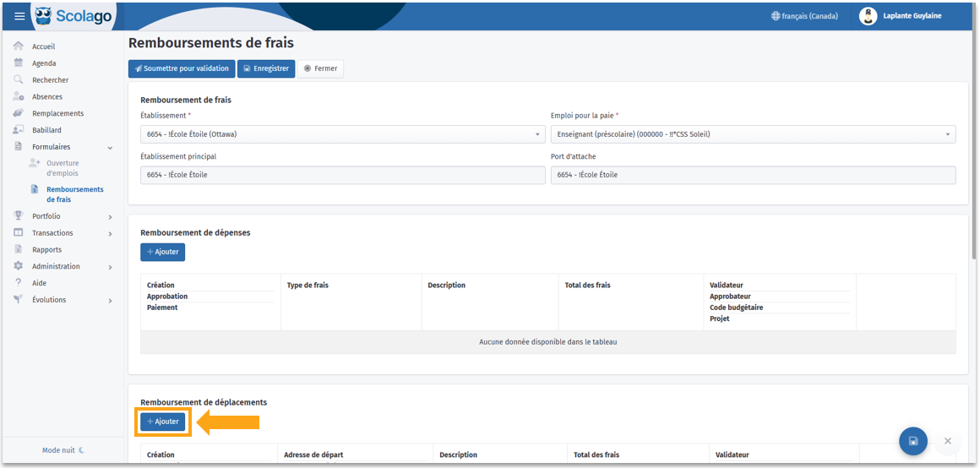The height and width of the screenshot is (468, 980).
Task: Click the Rapports document icon
Action: [18, 249]
